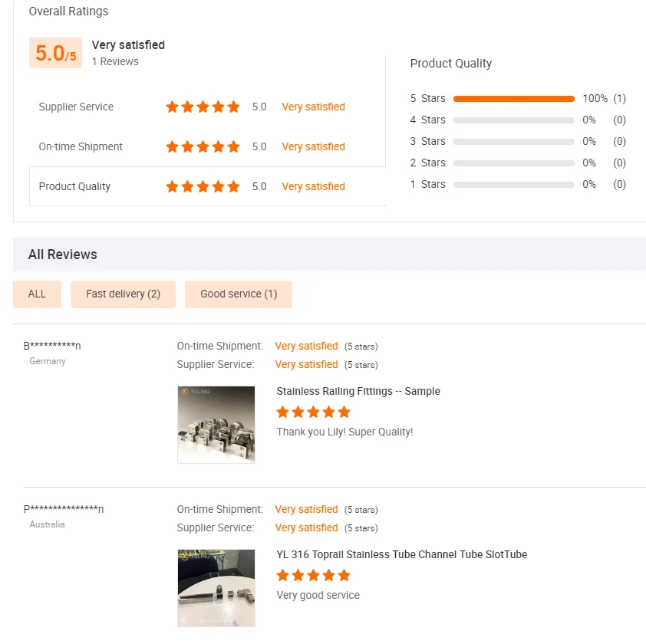646x644 pixels.
Task: Filter reviews by Fast delivery (2)
Action: [123, 294]
